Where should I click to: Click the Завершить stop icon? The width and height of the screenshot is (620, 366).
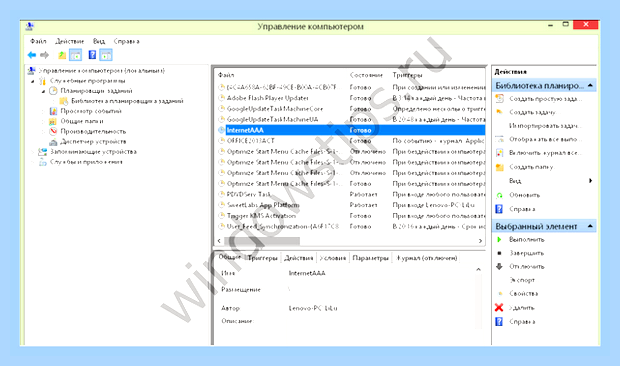[x=499, y=253]
